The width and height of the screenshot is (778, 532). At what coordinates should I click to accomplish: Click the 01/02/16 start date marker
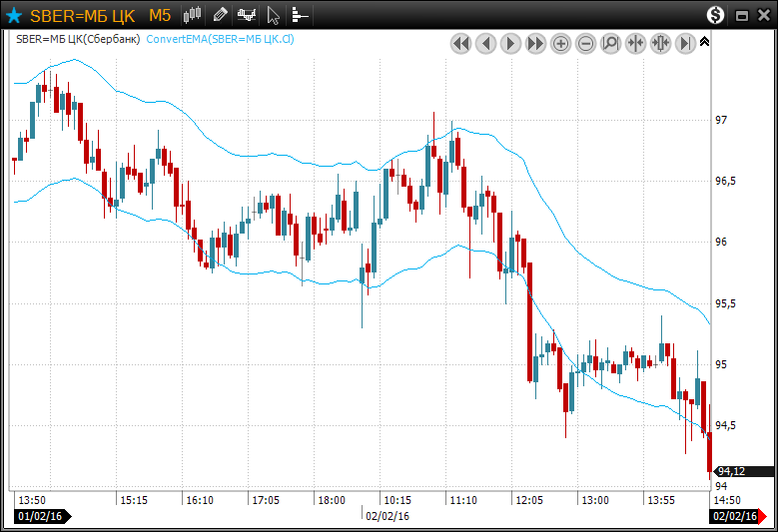pos(40,516)
